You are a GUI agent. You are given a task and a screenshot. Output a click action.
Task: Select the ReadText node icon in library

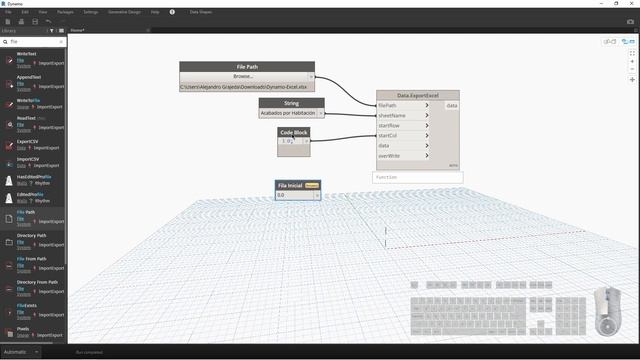tap(9, 124)
